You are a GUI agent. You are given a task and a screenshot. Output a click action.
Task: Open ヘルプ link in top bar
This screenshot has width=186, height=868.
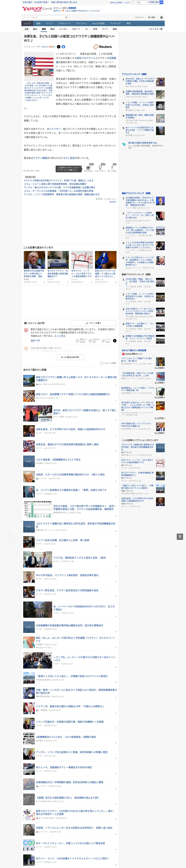tap(127, 2)
